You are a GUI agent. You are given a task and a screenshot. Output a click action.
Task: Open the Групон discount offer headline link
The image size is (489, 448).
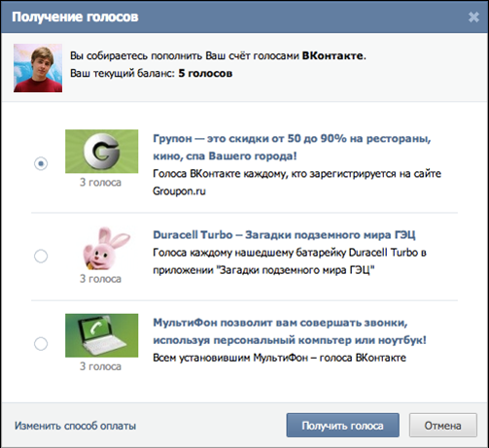(292, 147)
